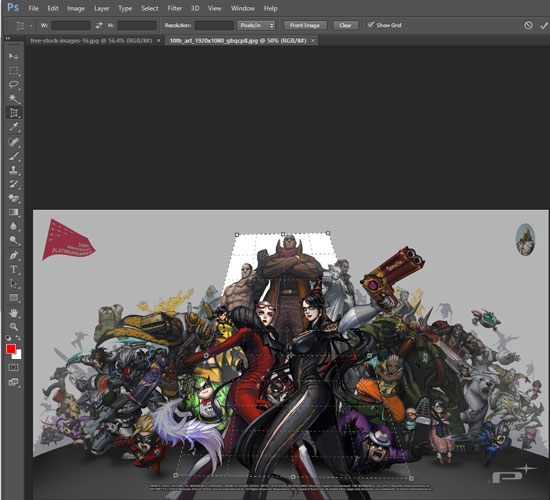
Task: Toggle Quick Mask mode
Action: tap(14, 367)
